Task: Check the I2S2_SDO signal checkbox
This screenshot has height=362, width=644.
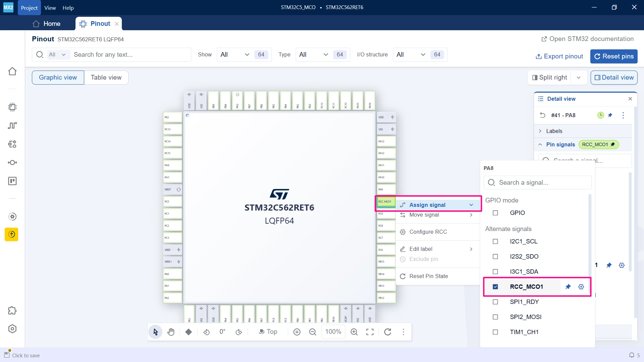Action: tap(495, 257)
